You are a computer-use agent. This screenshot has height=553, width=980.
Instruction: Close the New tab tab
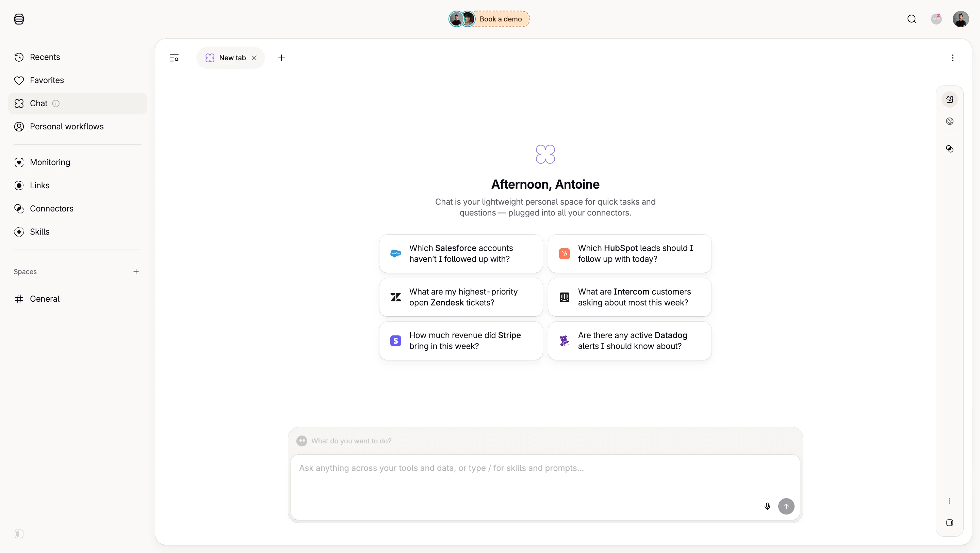click(x=254, y=58)
